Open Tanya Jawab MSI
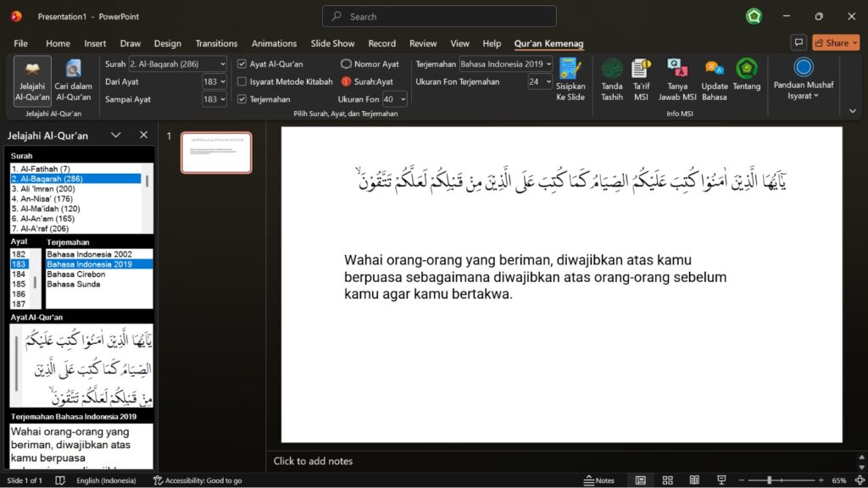The image size is (868, 488). pyautogui.click(x=677, y=69)
